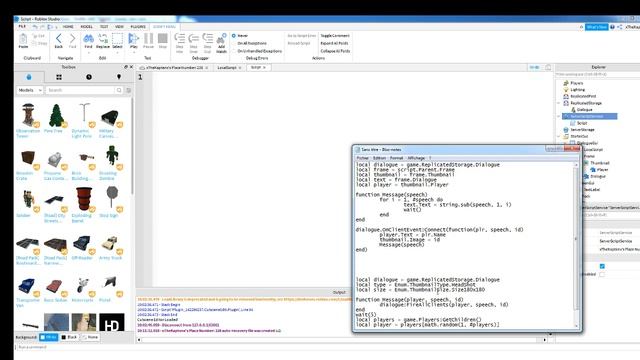Image resolution: width=640 pixels, height=360 pixels.
Task: Click the help icon next to What's New
Action: 612,27
